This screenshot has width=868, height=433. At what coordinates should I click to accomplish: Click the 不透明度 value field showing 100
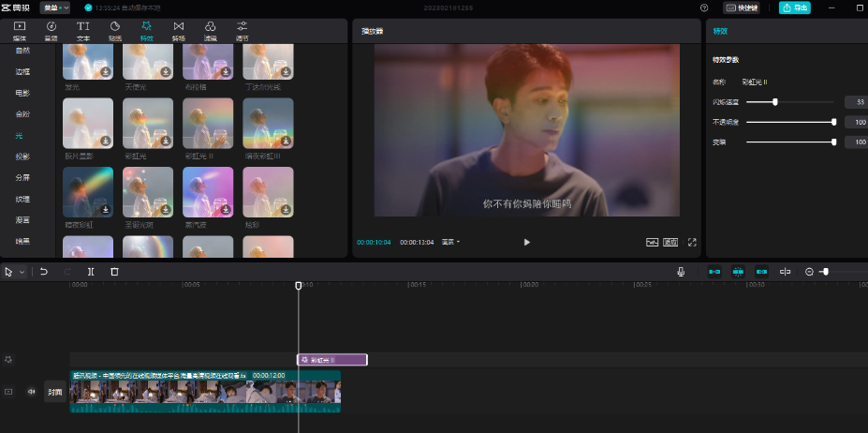click(856, 122)
